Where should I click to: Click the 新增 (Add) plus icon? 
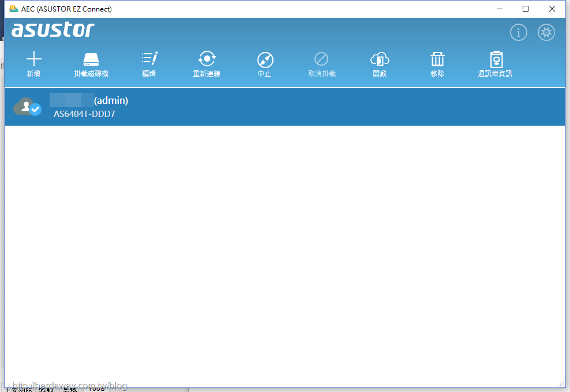(34, 59)
